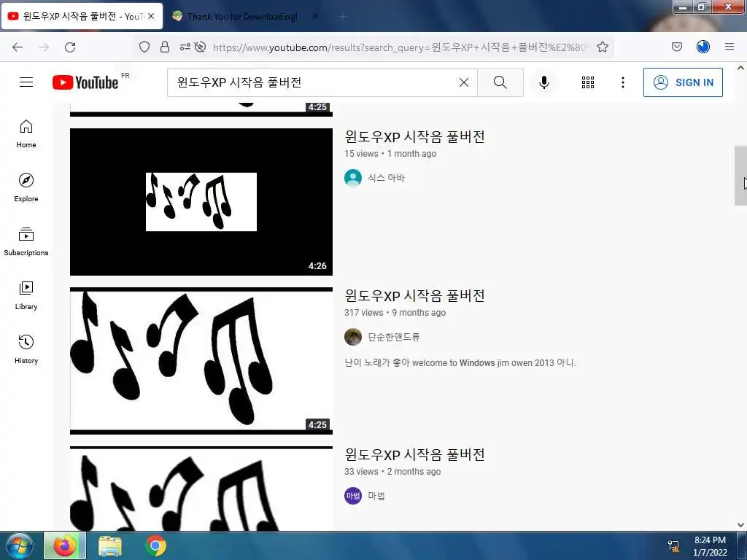747x560 pixels.
Task: Switch to the Thank You for Downloading tab
Action: (242, 17)
